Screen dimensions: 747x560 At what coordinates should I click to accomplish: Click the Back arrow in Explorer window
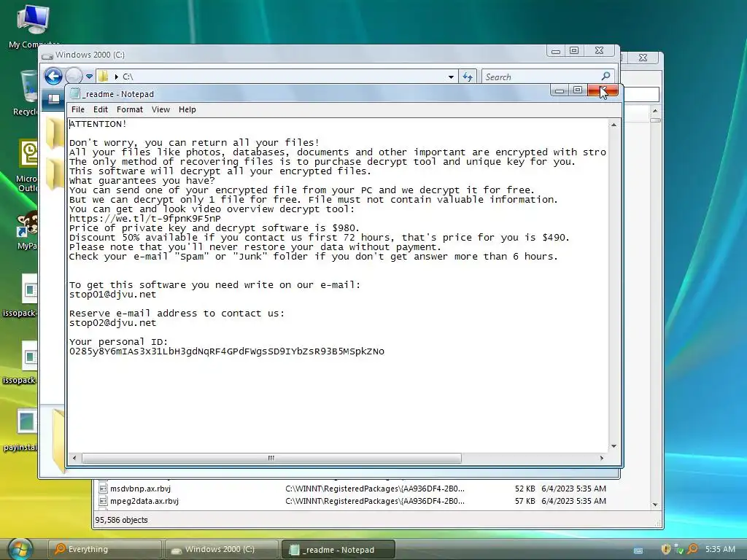click(53, 76)
